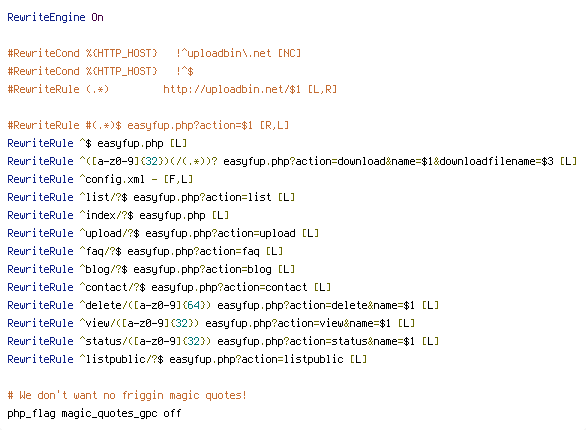Viewport: 586px width, 430px height.
Task: Click the php_flag magic_quotes_gpc off line
Action: 94,413
